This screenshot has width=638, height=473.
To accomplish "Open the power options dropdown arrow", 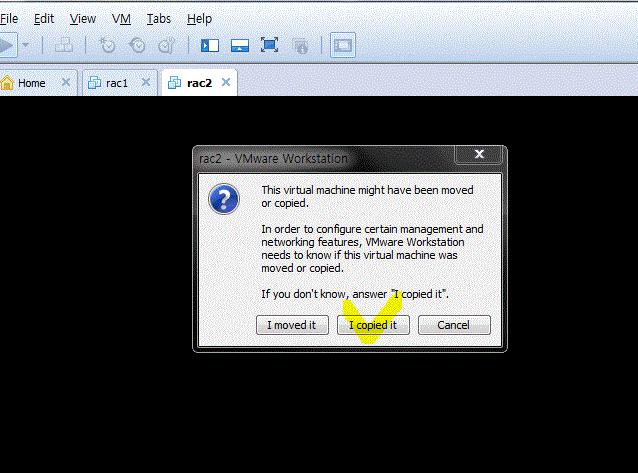I will point(25,45).
